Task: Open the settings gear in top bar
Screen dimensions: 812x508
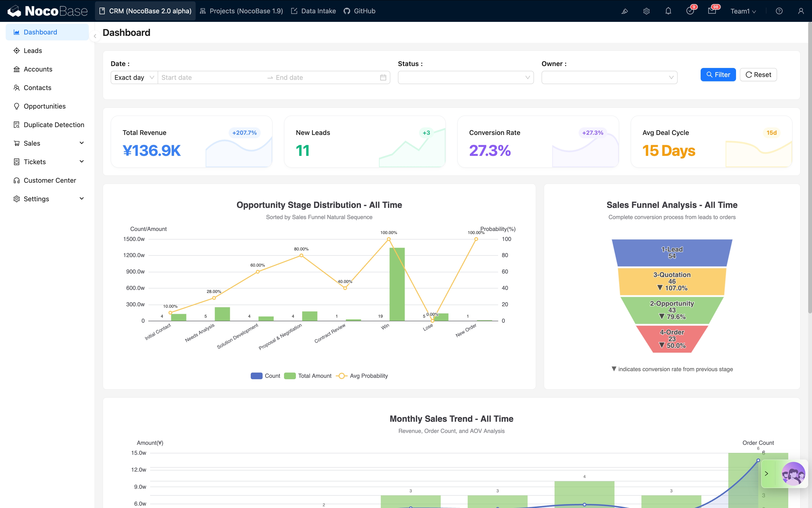Action: pos(646,11)
